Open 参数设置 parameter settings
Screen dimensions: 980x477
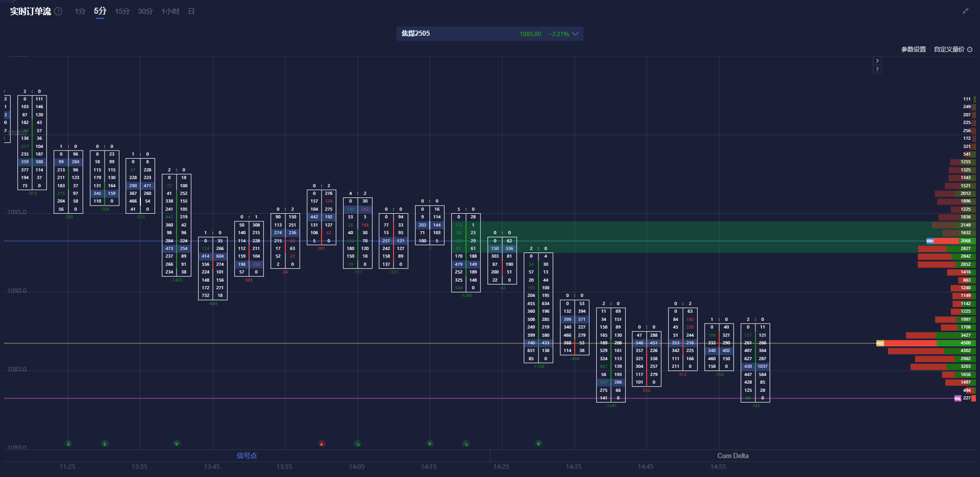913,49
